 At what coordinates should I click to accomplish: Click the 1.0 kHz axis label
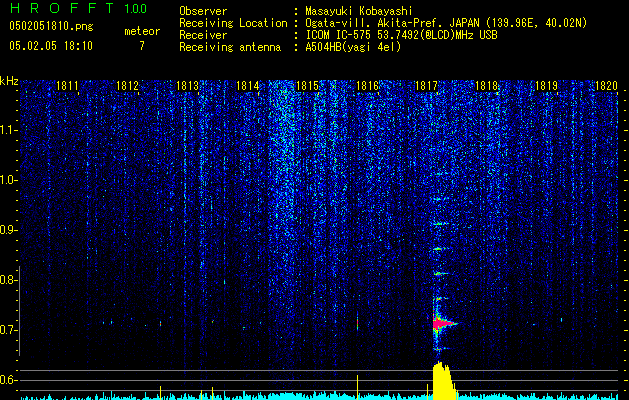pyautogui.click(x=8, y=180)
